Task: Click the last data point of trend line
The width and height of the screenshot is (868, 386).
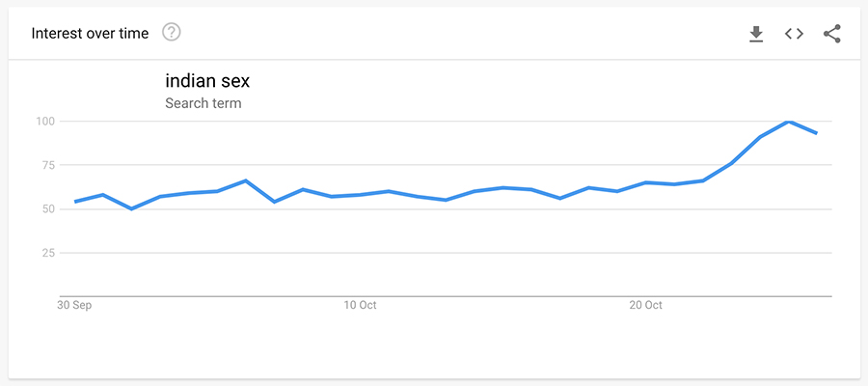Action: pos(817,133)
